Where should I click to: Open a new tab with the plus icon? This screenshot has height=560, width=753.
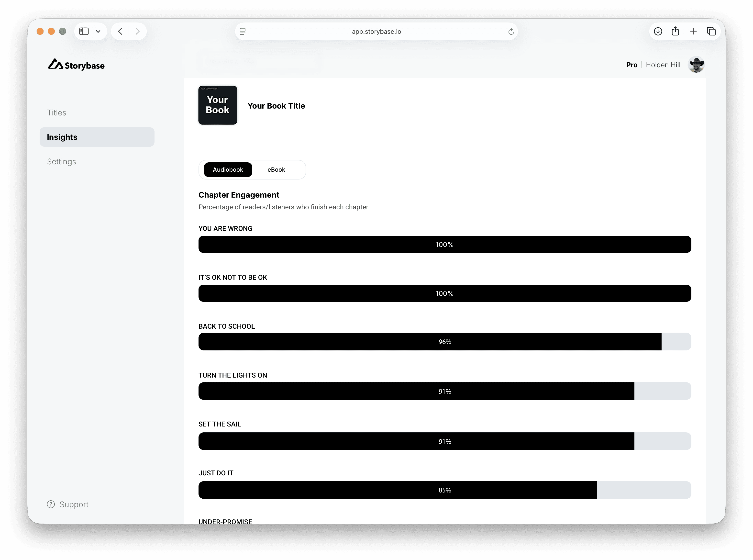point(693,32)
